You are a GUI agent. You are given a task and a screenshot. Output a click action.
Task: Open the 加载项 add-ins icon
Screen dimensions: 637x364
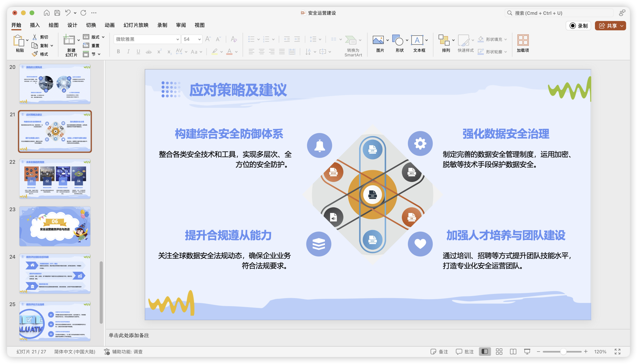point(523,40)
